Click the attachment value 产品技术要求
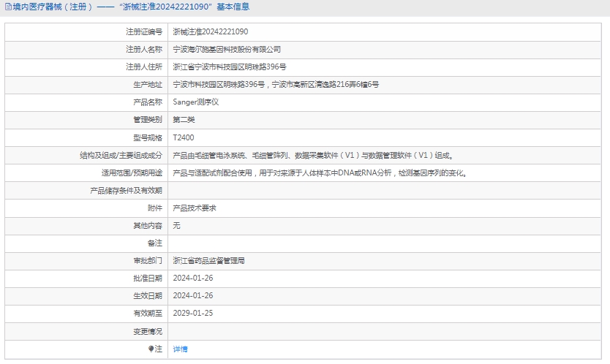610x364 pixels. 194,208
